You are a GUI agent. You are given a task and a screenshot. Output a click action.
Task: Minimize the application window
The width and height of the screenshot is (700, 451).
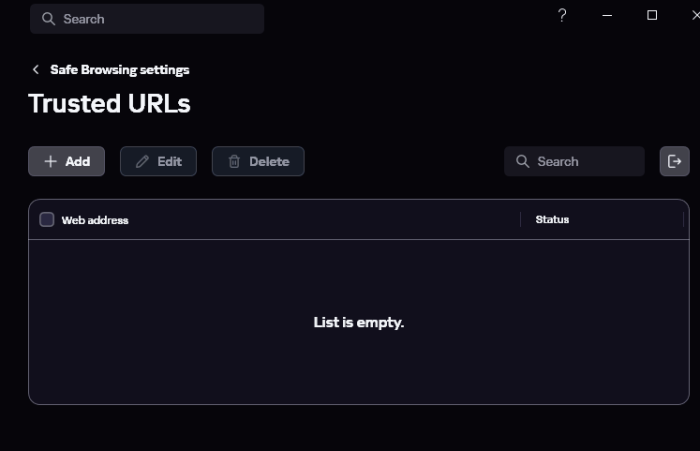pos(607,15)
